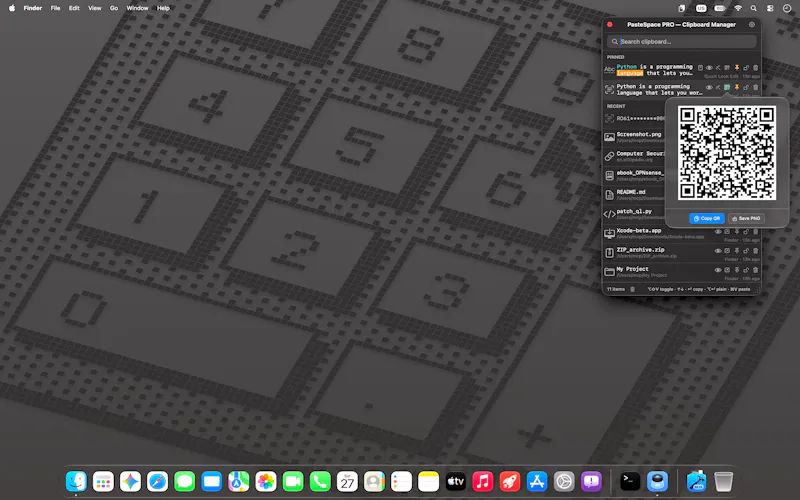Toggle the lock on ZIP_archive.zip entry
Image resolution: width=800 pixels, height=500 pixels.
(x=746, y=251)
